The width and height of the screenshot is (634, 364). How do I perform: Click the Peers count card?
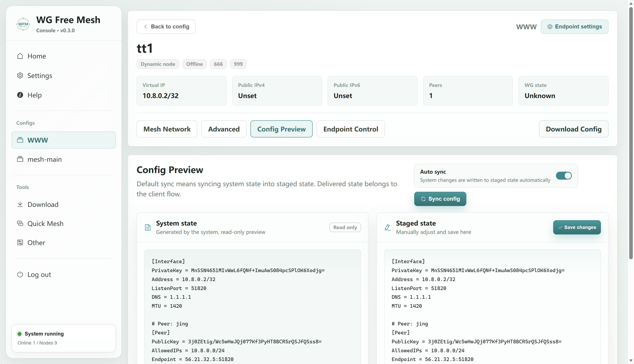click(x=468, y=91)
